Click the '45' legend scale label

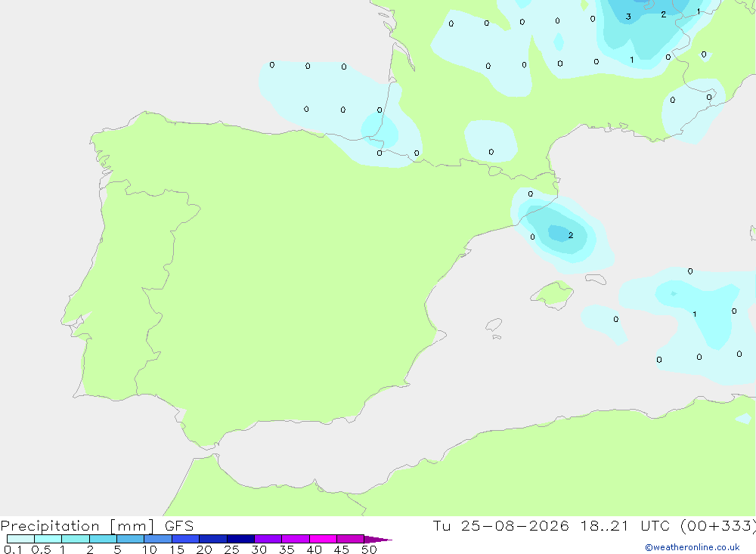(342, 549)
